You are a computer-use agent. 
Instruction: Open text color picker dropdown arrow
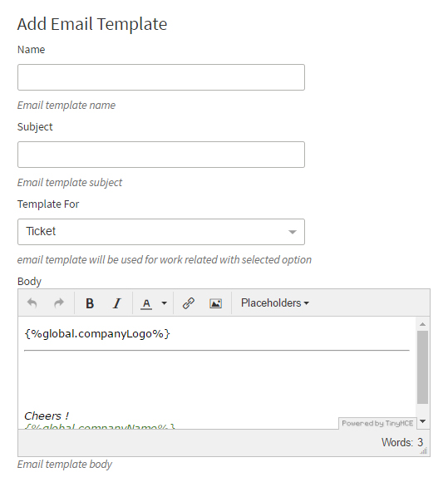tap(165, 303)
